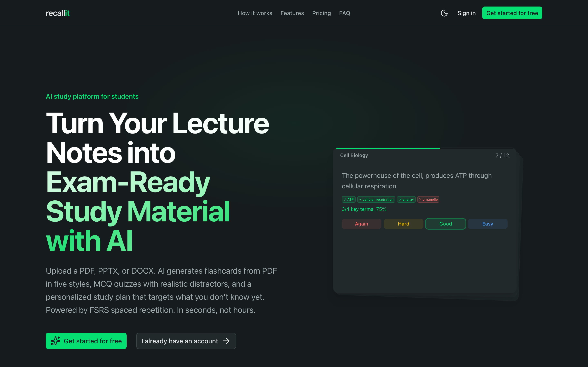Viewport: 588px width, 367px height.
Task: Click the green flashcard progress bar
Action: [388, 148]
